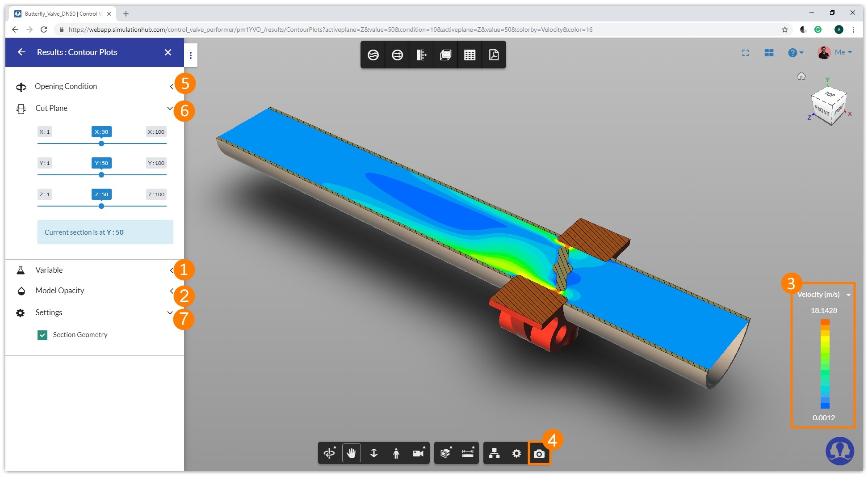Image resolution: width=868 pixels, height=477 pixels.
Task: Open viewer settings gear in bottom toolbar
Action: tap(516, 453)
